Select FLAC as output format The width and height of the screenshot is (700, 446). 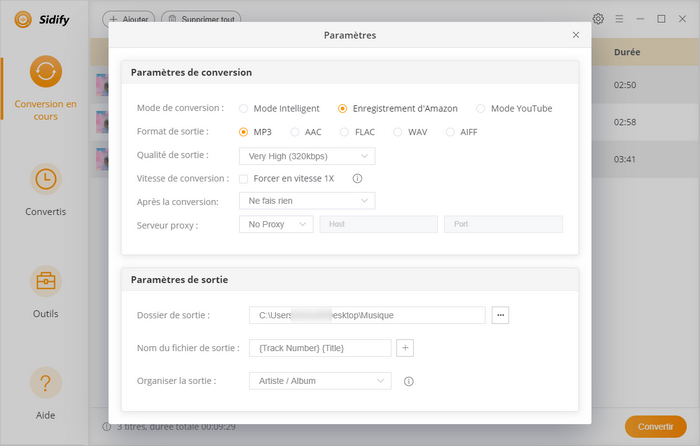[345, 131]
